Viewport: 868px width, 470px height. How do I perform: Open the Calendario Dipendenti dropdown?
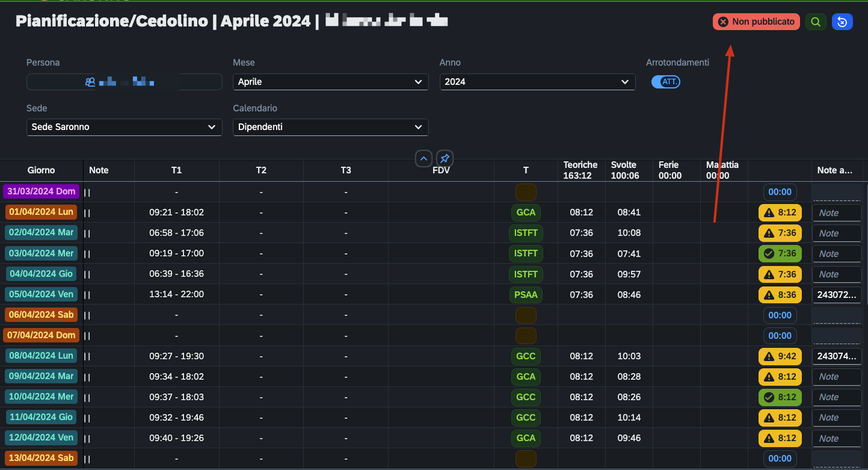pyautogui.click(x=330, y=127)
